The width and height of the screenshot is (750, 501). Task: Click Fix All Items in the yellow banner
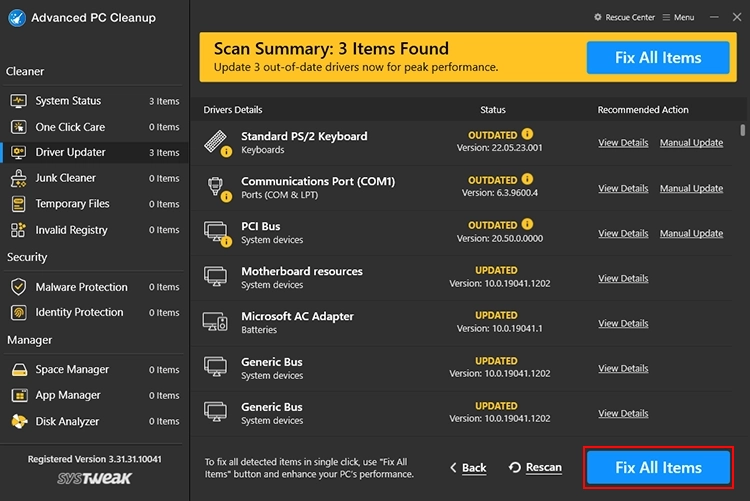[657, 58]
